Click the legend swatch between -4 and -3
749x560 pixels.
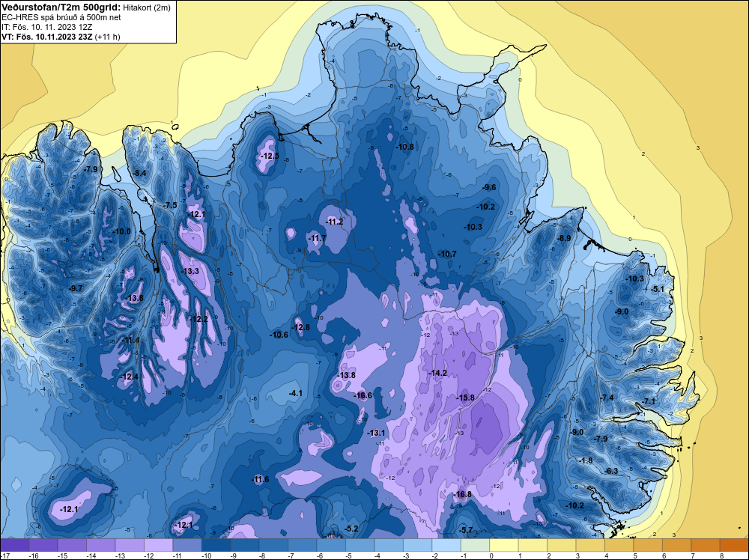(x=389, y=544)
